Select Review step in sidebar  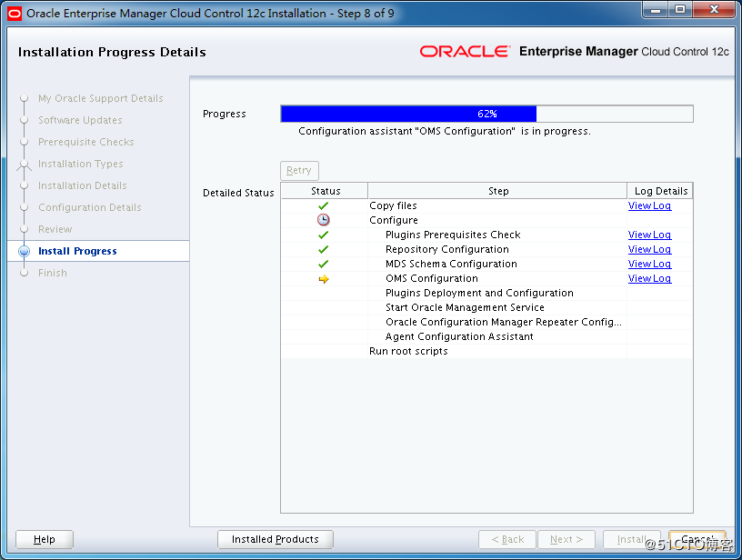point(55,229)
